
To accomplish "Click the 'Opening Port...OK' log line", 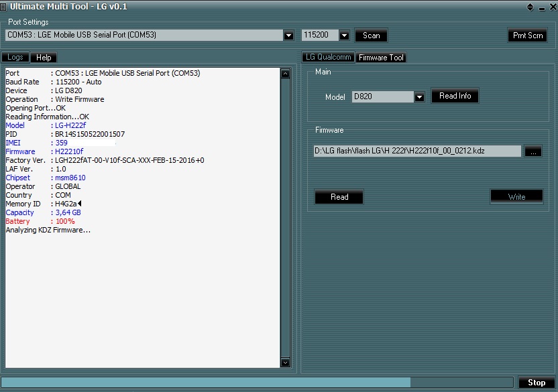I will [x=36, y=108].
